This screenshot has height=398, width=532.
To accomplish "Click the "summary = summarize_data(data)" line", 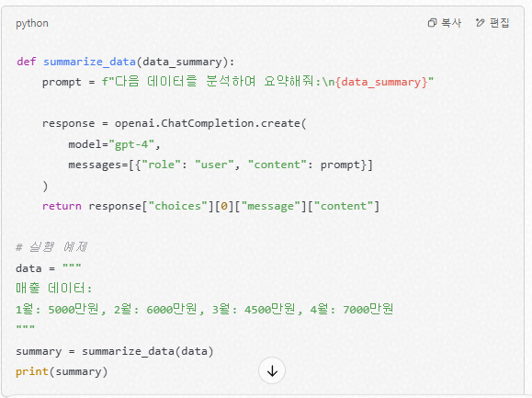I will (115, 351).
